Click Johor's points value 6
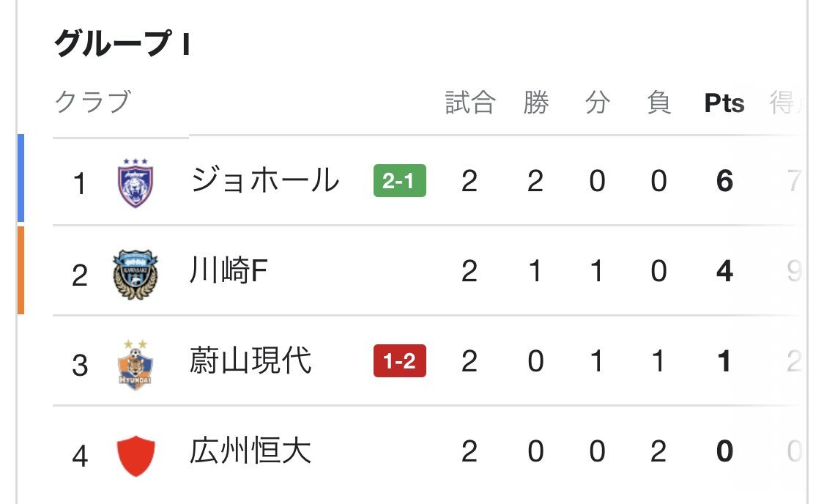This screenshot has width=824, height=504. [724, 182]
